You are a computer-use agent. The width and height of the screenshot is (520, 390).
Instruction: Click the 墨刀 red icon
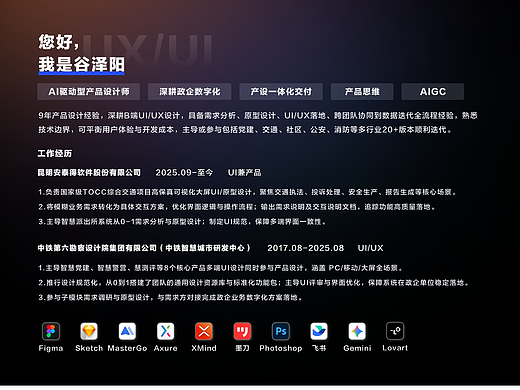click(242, 331)
